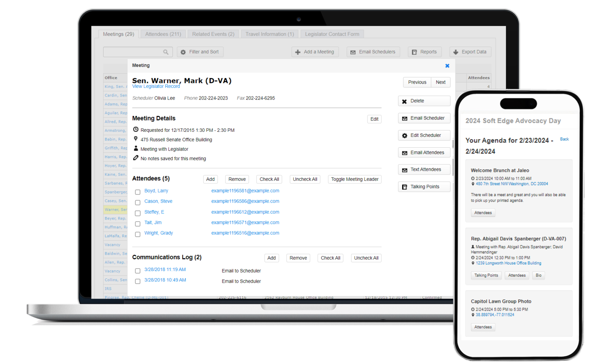Click the Reports document icon
This screenshot has width=598, height=364.
click(x=415, y=52)
